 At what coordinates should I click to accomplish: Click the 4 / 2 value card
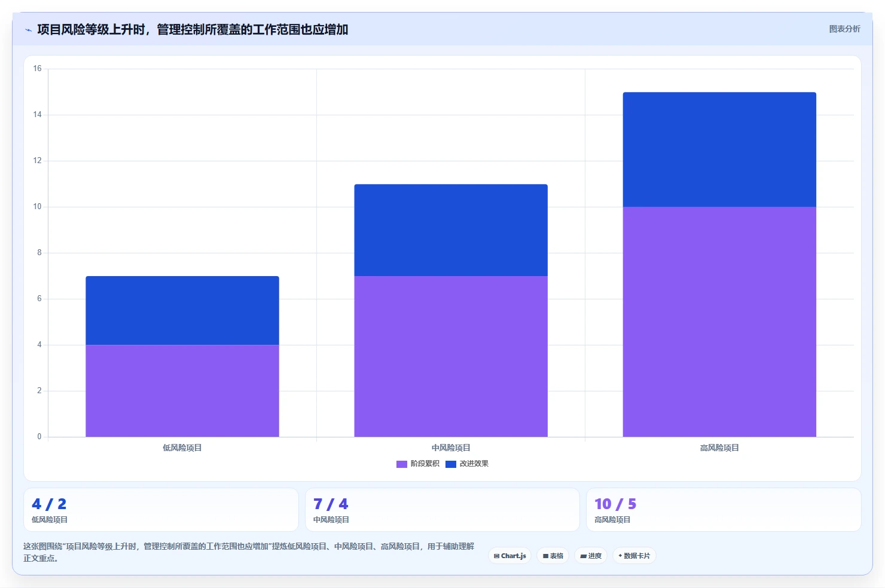[x=161, y=510]
